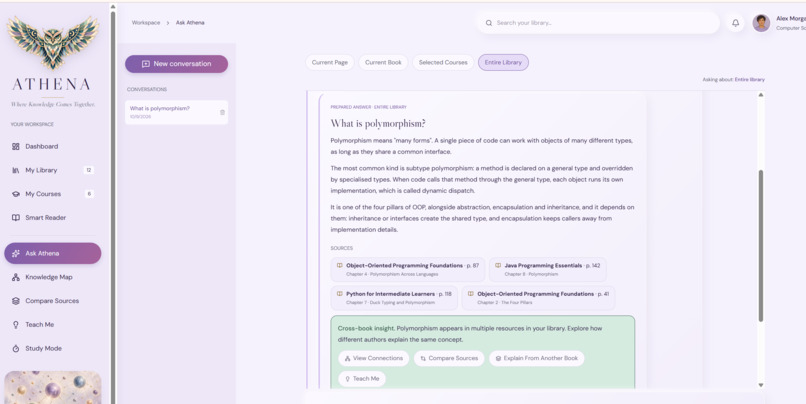Click book icon on the p. 87 source
The height and width of the screenshot is (404, 806).
[x=339, y=266]
